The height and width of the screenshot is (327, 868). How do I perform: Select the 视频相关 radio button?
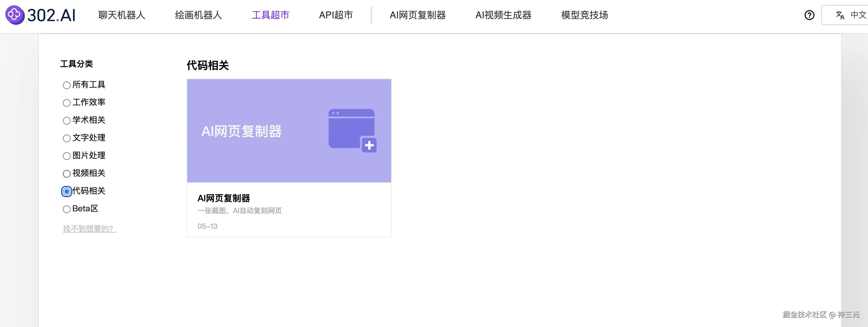(67, 174)
